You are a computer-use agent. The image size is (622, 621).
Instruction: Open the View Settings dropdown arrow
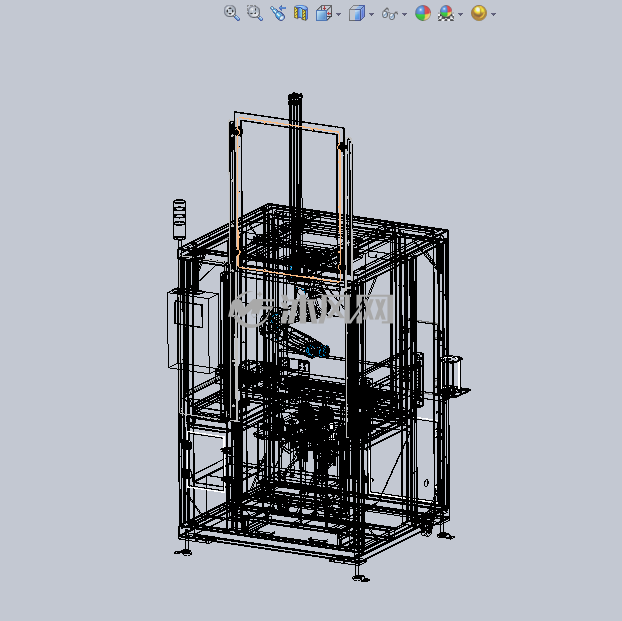tap(493, 14)
